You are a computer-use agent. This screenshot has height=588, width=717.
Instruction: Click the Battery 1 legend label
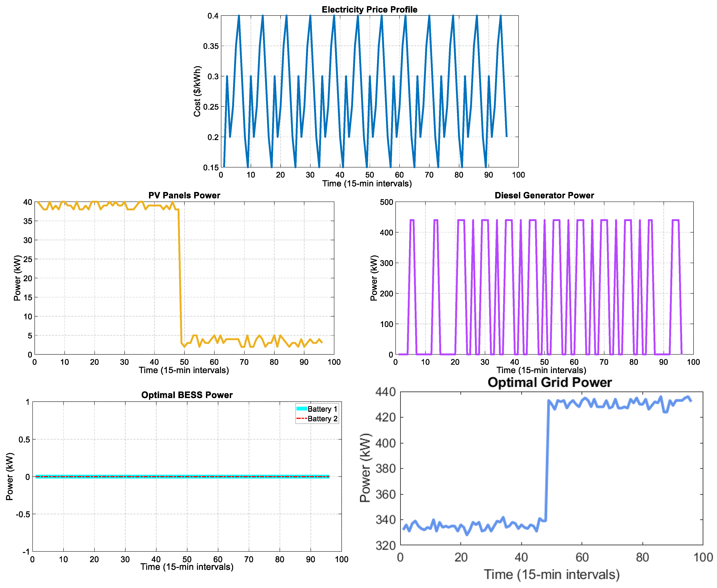[x=322, y=409]
